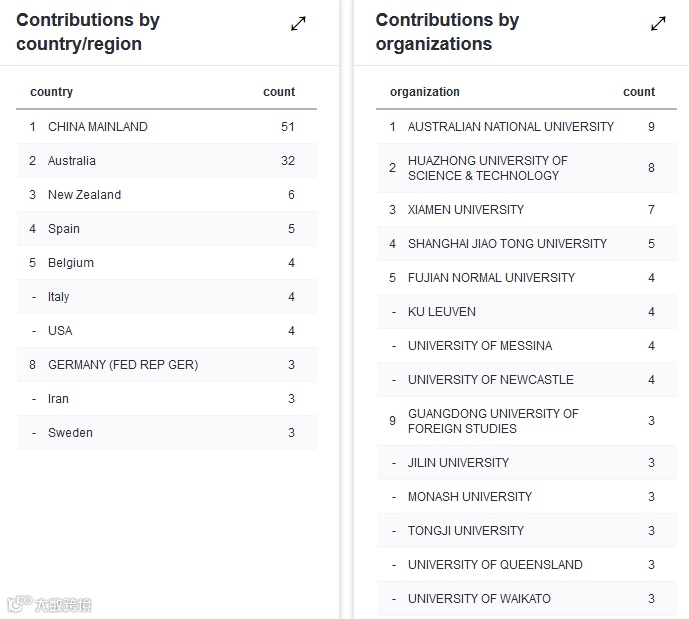
Task: Select HUAZHONG UNIVERSITY OF SCIENCE & TECHNOLOGY
Action: tap(488, 168)
